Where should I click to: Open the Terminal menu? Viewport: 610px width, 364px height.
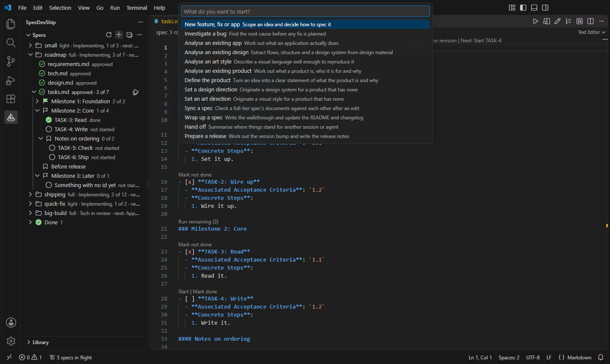(x=137, y=8)
